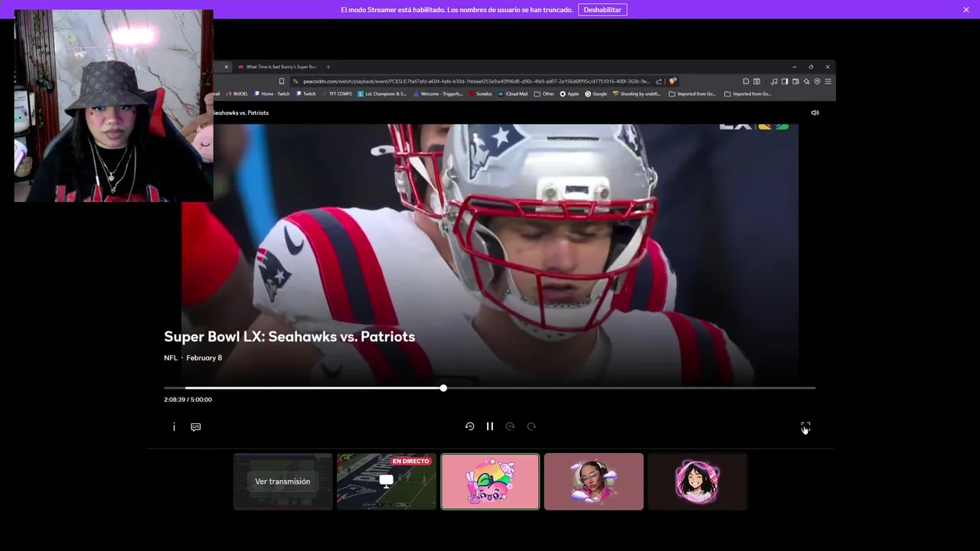Viewport: 980px width, 551px height.
Task: Open a new browser tab with plus
Action: [328, 67]
